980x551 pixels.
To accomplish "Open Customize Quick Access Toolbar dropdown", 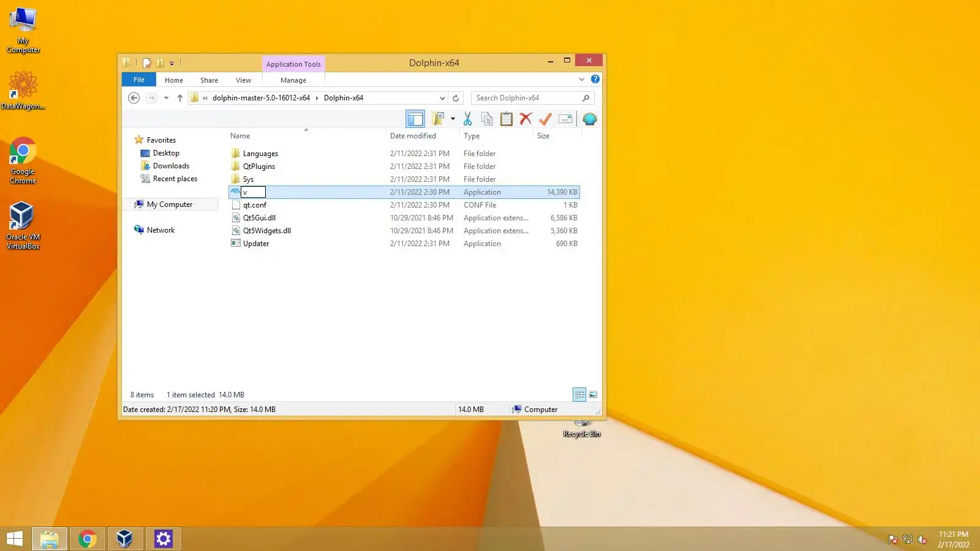I will point(171,63).
